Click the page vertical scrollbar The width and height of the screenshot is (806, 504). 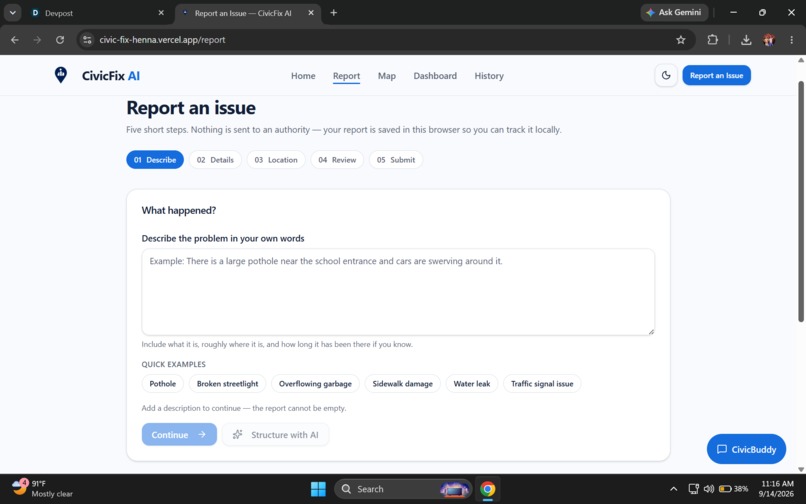800,202
